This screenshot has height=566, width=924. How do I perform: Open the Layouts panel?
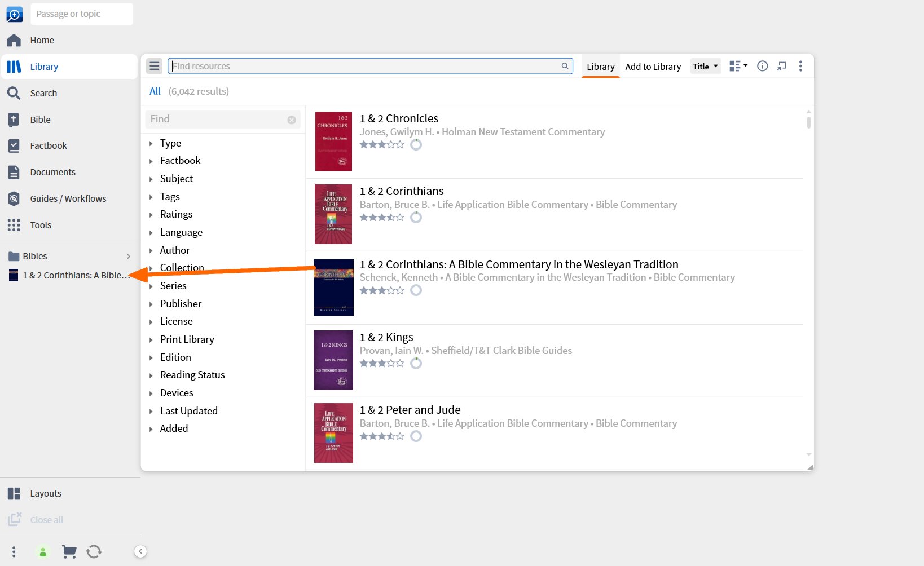[x=69, y=493]
